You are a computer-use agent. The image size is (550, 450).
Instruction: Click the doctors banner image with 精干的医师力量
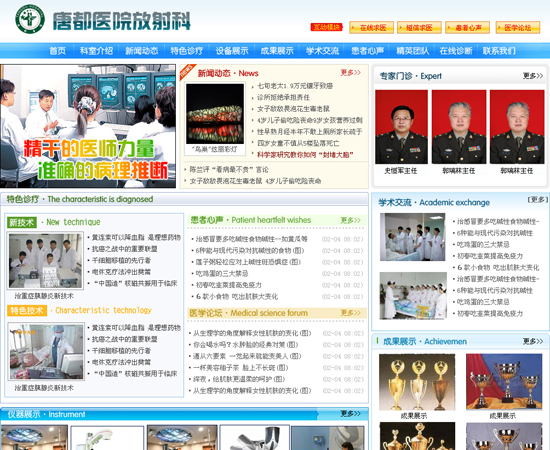click(x=88, y=126)
